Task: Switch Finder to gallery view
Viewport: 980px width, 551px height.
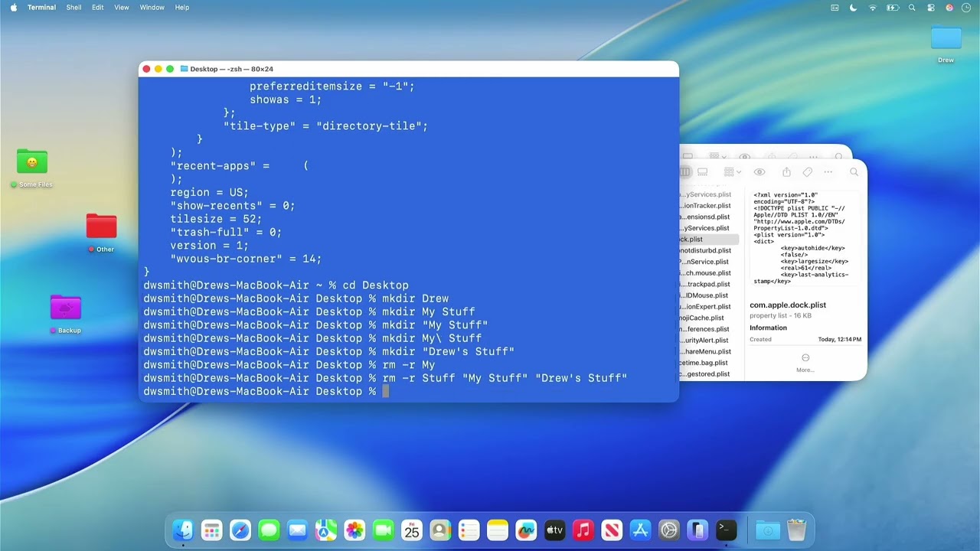Action: click(x=703, y=172)
